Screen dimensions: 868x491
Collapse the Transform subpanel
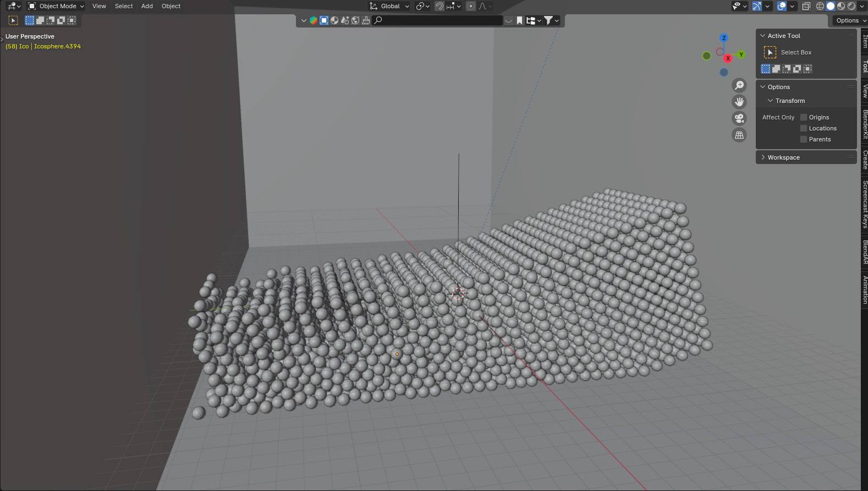coord(771,101)
